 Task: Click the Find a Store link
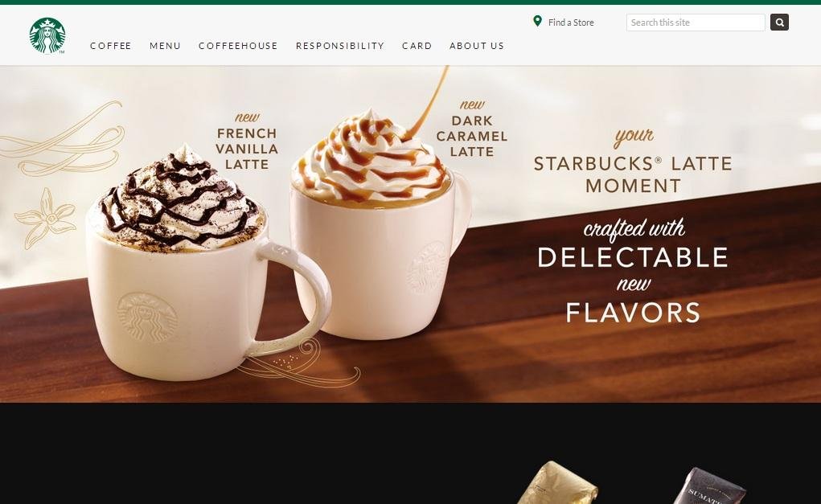[x=571, y=23]
